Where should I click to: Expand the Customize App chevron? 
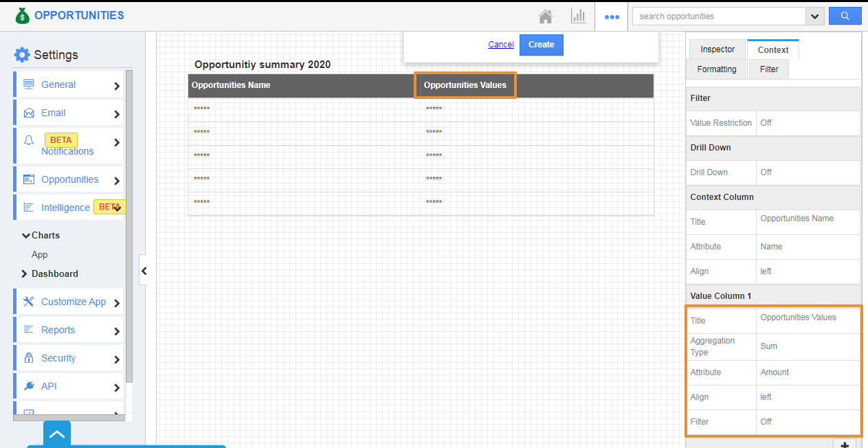[117, 303]
